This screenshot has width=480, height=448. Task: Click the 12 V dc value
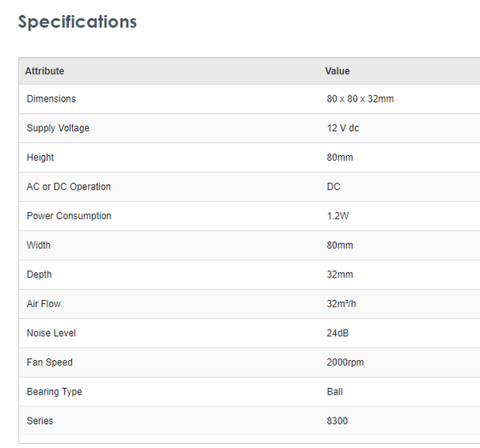coord(342,128)
